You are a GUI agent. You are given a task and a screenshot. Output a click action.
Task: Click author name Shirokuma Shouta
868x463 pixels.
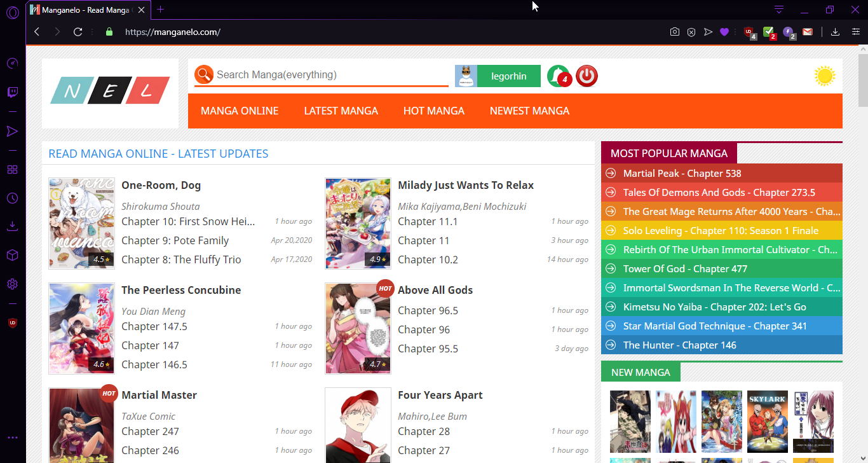point(161,206)
